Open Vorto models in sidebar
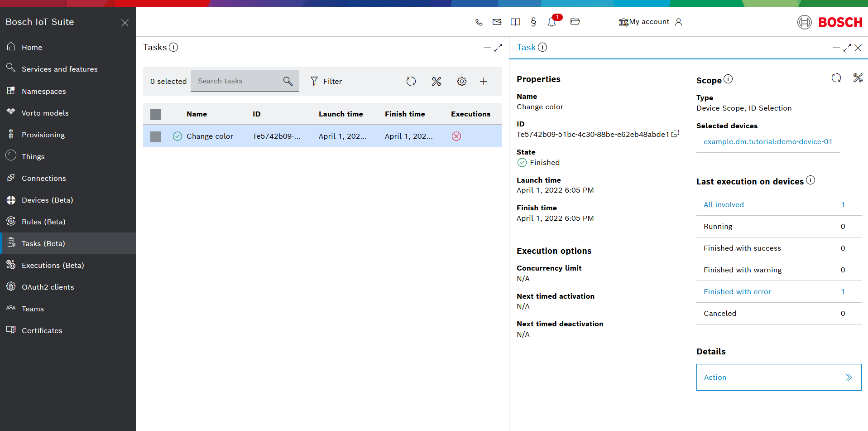The height and width of the screenshot is (431, 868). (68, 113)
